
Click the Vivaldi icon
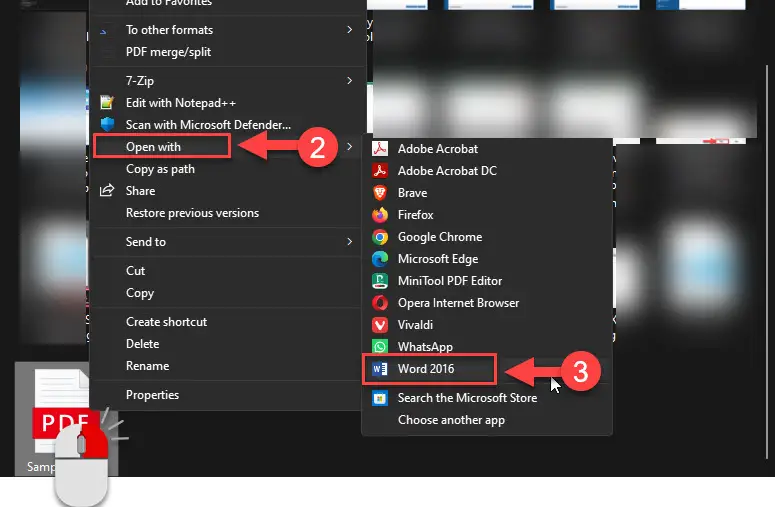pos(380,325)
